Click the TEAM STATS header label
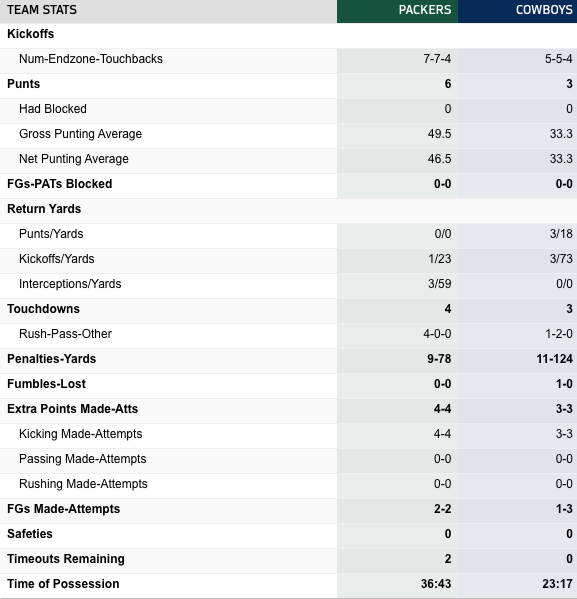This screenshot has height=599, width=577. pos(42,10)
